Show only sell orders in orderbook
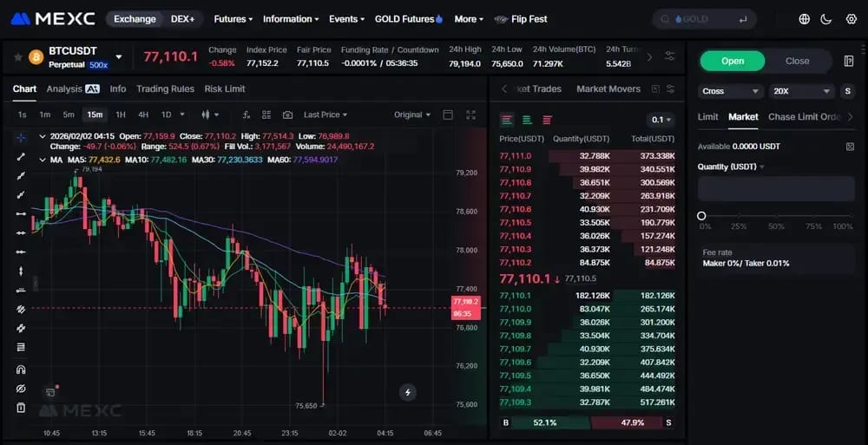Image resolution: width=868 pixels, height=445 pixels. point(548,120)
